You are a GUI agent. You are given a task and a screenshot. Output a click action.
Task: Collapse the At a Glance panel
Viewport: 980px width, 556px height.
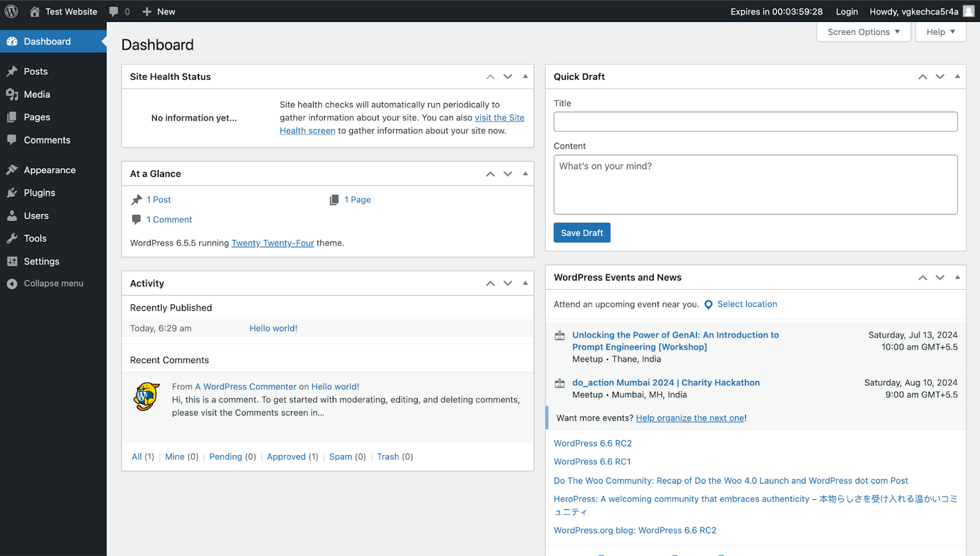[525, 173]
